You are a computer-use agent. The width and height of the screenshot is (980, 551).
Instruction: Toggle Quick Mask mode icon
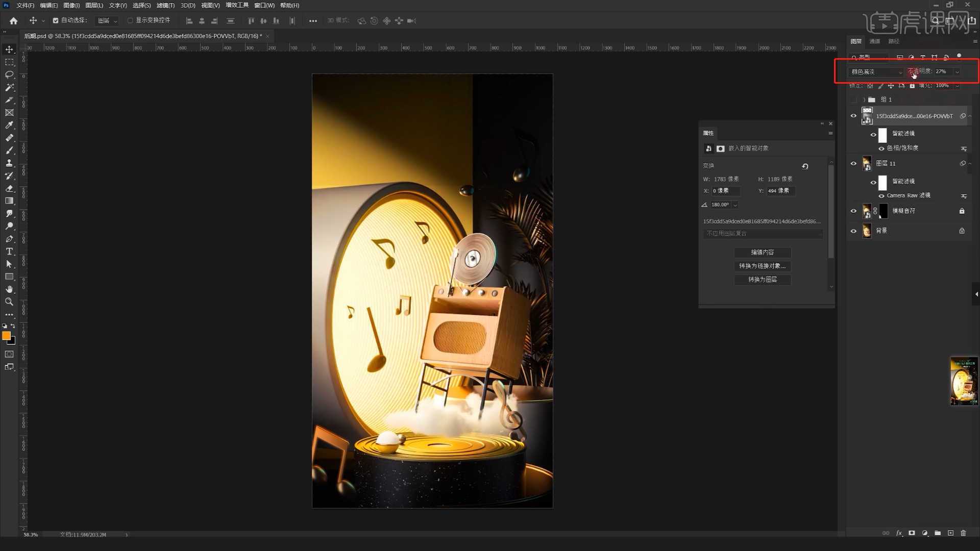click(9, 354)
